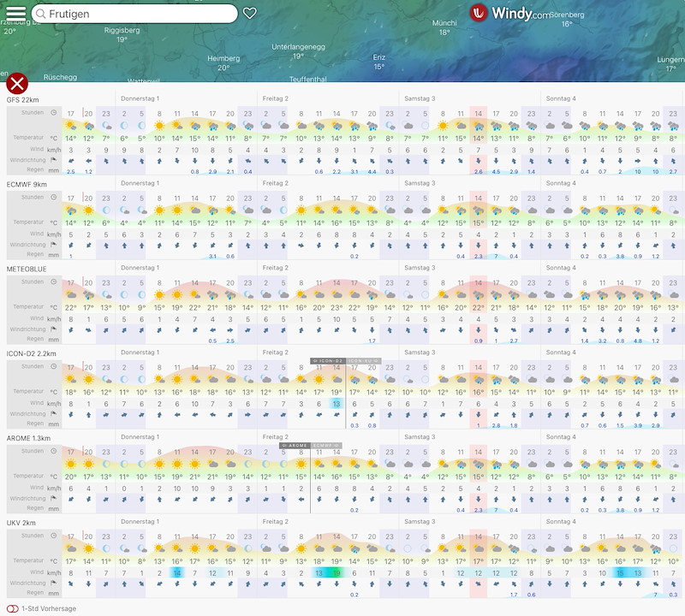Click highlighted Samstag 14 hour in UKV row
Image resolution: width=685 pixels, height=616 pixels.
[479, 536]
